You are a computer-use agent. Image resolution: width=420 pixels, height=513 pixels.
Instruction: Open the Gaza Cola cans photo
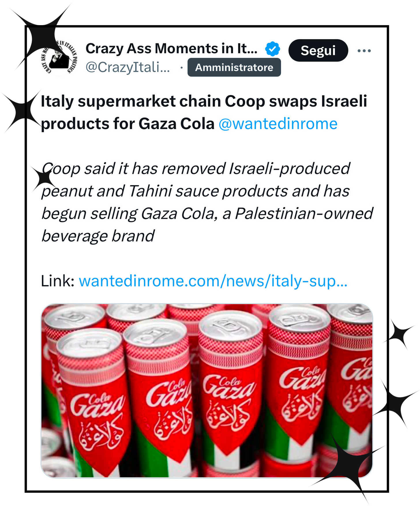click(207, 391)
